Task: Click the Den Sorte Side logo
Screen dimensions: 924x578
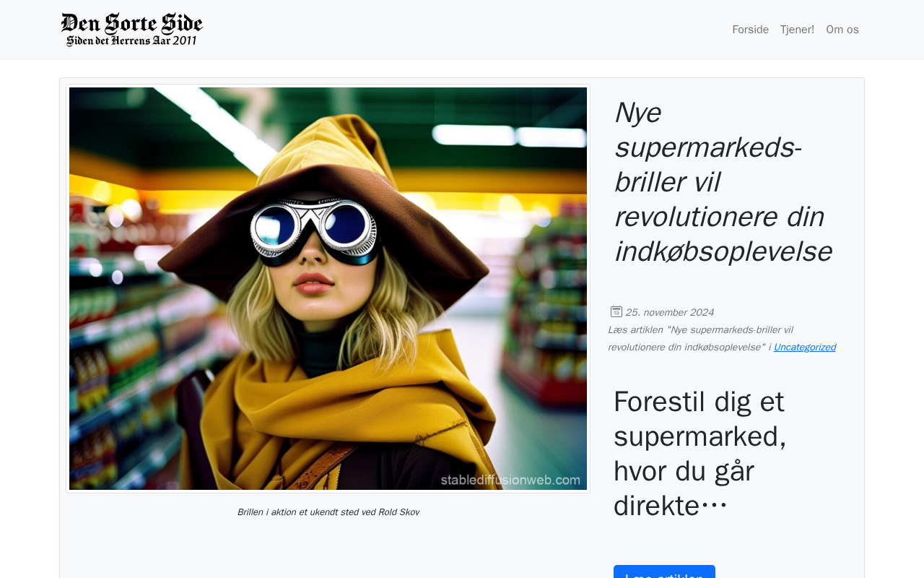Action: (132, 30)
